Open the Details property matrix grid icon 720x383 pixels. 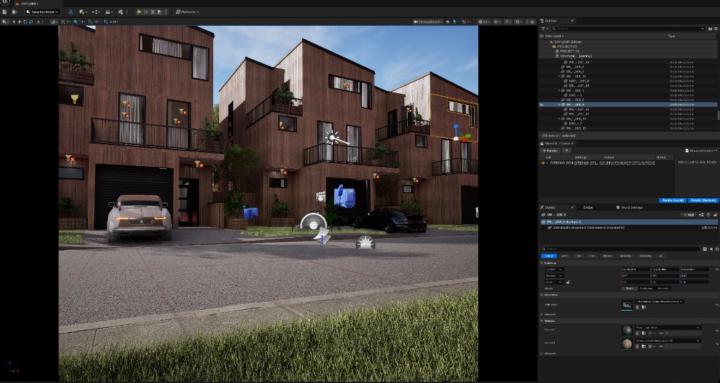pyautogui.click(x=705, y=249)
